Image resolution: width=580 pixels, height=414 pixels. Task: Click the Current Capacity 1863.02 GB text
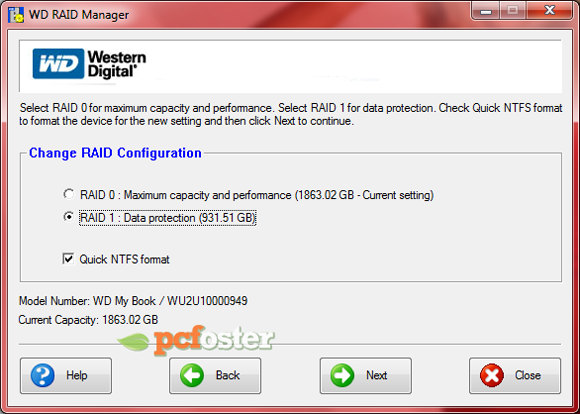point(88,320)
